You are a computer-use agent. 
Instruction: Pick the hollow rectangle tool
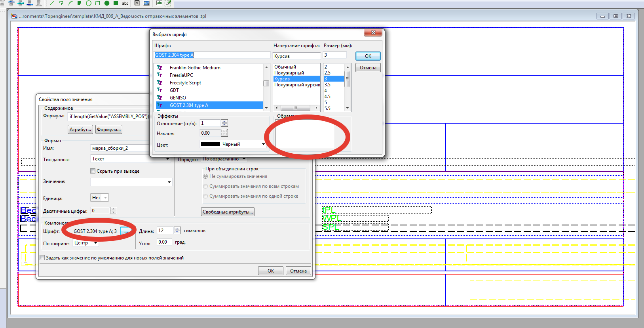(98, 3)
